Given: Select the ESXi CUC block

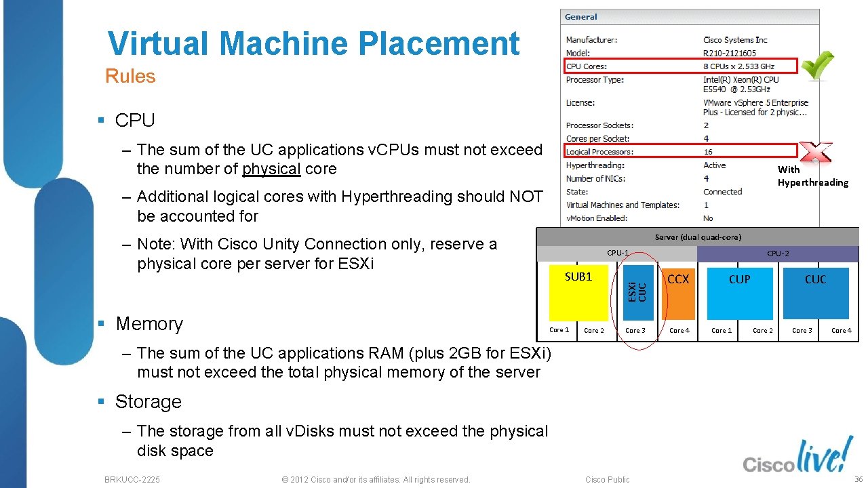Looking at the screenshot, I should [x=638, y=291].
